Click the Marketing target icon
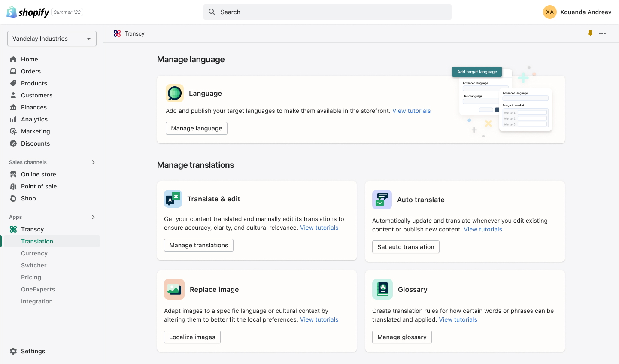Viewport: 619px width, 364px height. (13, 131)
